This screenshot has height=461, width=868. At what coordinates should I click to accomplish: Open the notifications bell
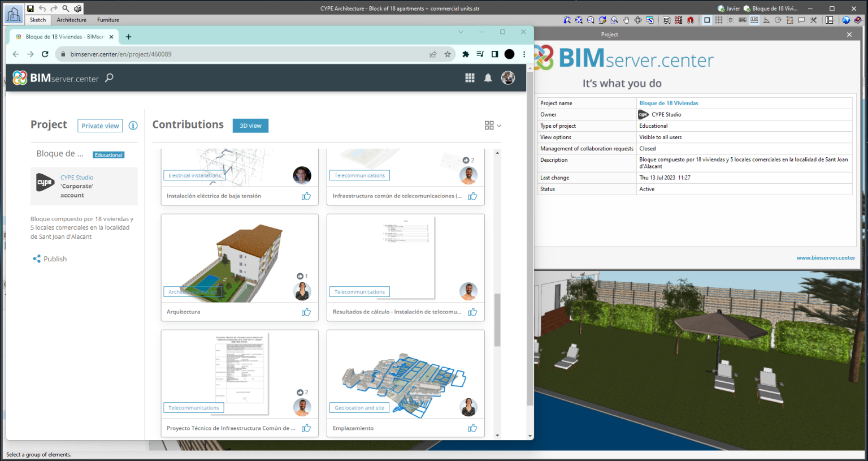tap(488, 78)
